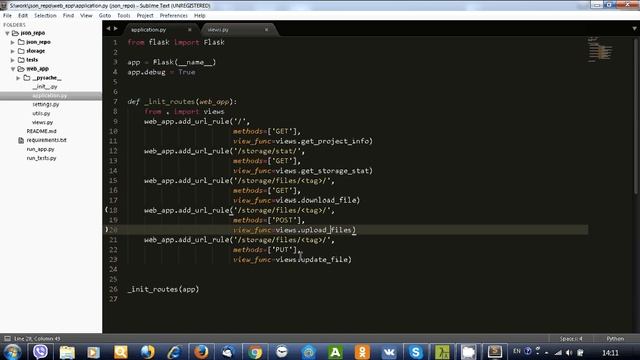Open the File menu
This screenshot has height=360, width=640.
point(7,16)
